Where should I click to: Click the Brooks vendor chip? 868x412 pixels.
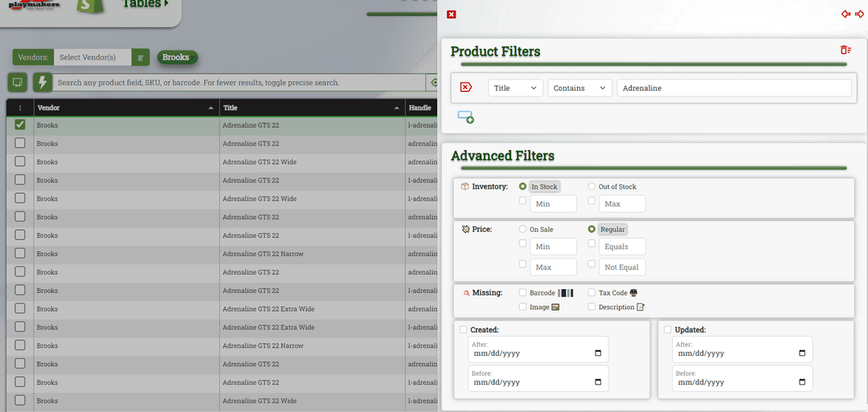(x=176, y=58)
